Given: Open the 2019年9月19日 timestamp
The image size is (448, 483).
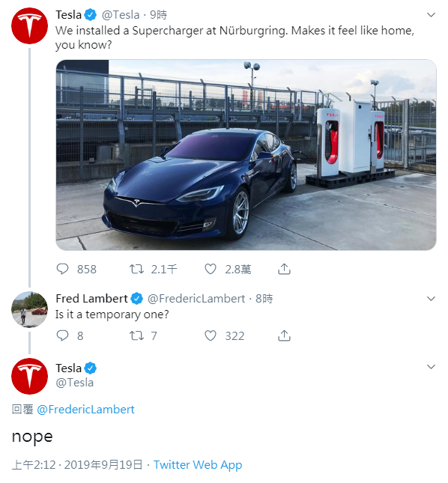Looking at the screenshot, I should pyautogui.click(x=103, y=465).
